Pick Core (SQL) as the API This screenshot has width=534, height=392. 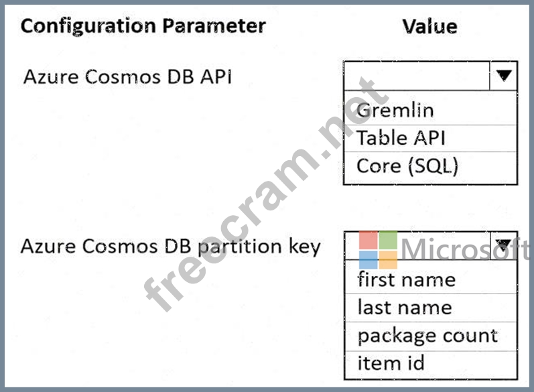click(430, 166)
